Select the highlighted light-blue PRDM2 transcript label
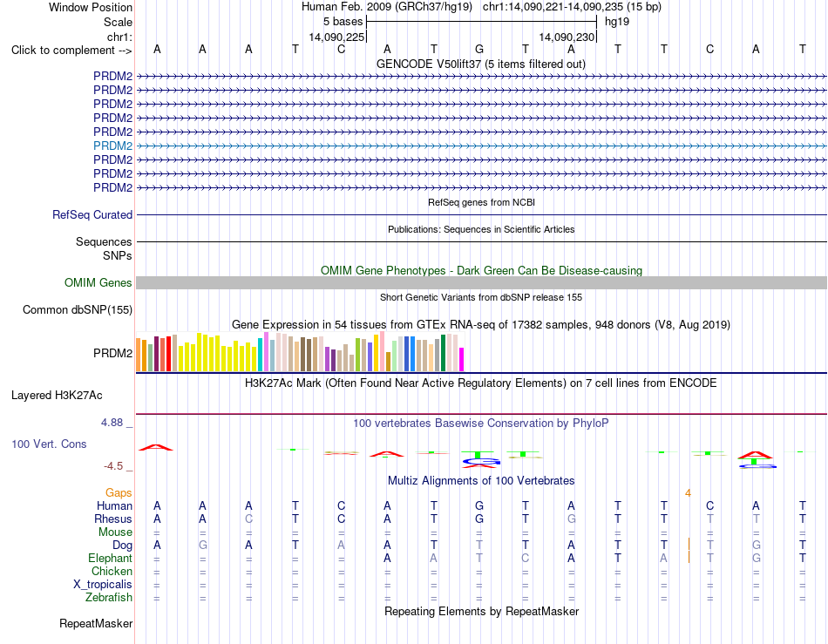This screenshot has height=644, width=828. pyautogui.click(x=112, y=146)
